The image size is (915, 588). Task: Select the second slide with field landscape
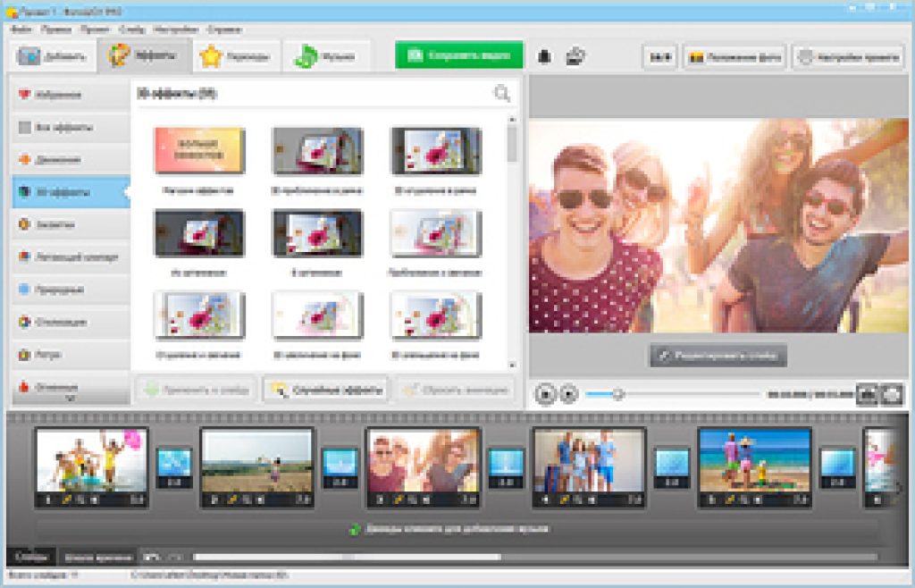pos(256,466)
